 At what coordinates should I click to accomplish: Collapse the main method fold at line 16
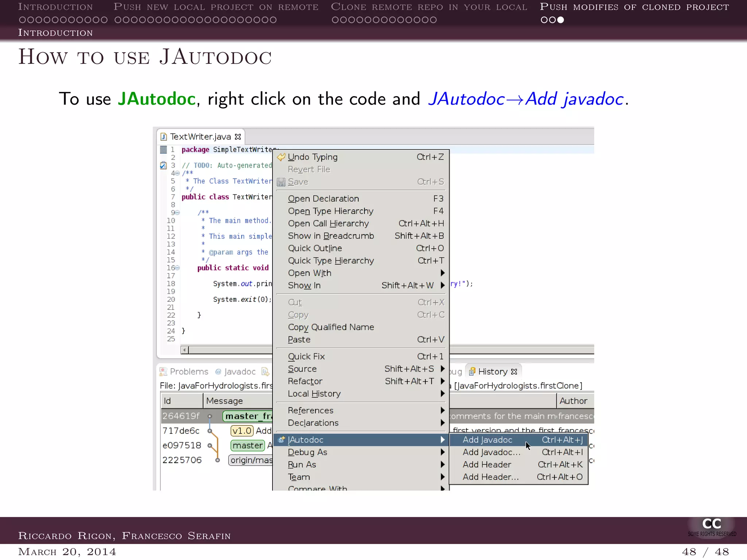click(x=178, y=268)
